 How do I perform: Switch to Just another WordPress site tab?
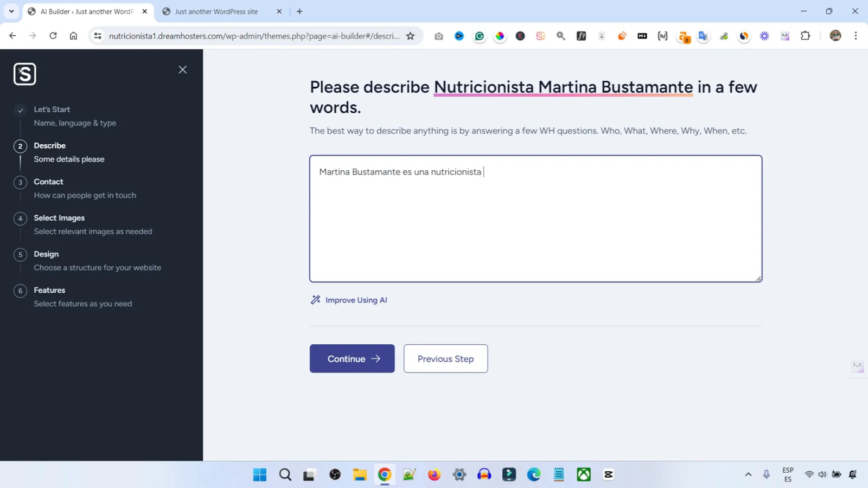(x=216, y=11)
